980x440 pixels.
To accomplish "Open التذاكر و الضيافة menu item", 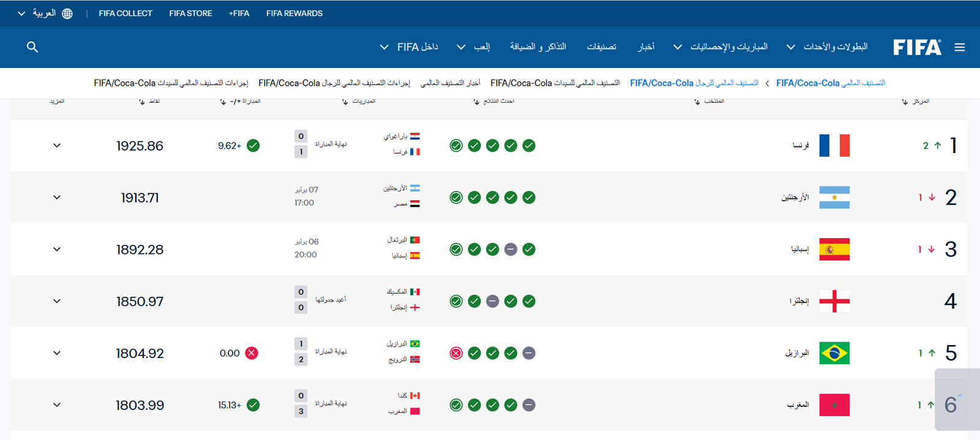I will point(538,47).
